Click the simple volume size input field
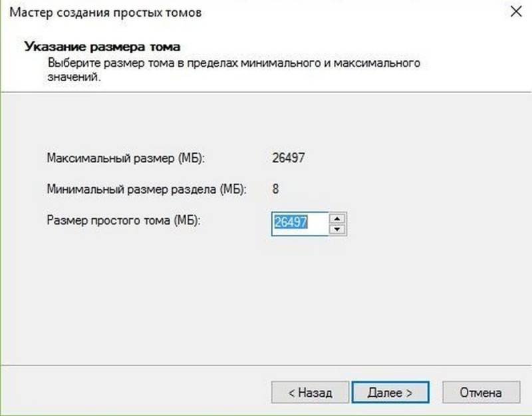 (300, 224)
